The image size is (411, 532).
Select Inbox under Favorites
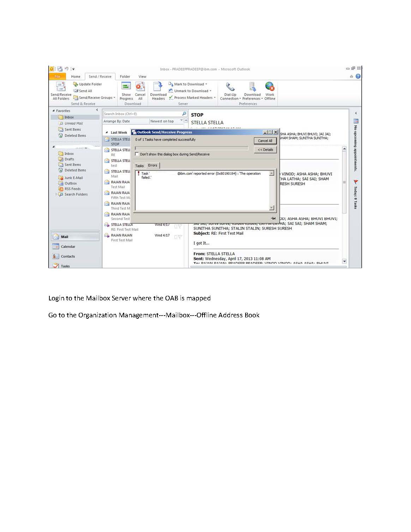[75, 117]
